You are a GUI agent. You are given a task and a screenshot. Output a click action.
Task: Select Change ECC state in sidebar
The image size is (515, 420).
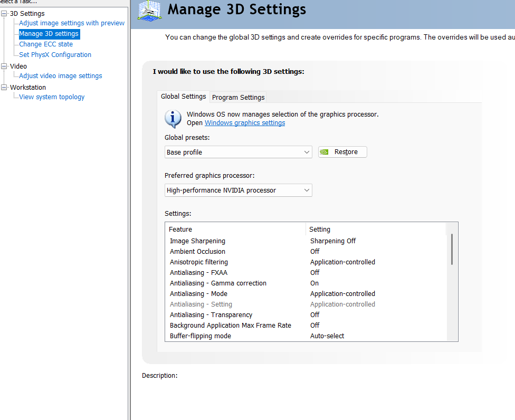click(x=46, y=44)
